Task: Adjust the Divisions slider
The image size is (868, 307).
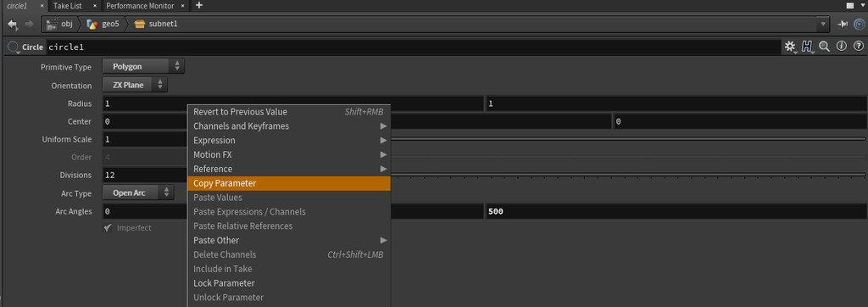Action: [628, 175]
